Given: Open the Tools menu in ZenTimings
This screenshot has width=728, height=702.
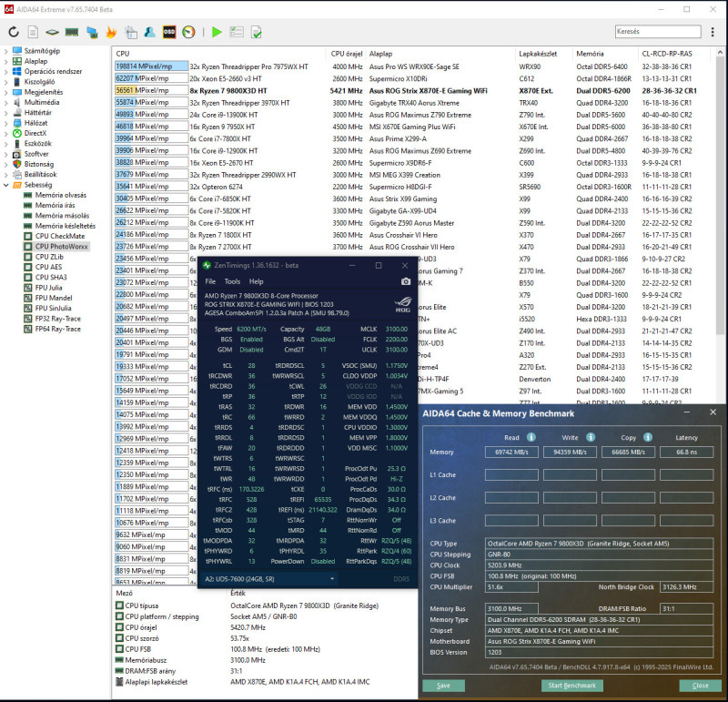Looking at the screenshot, I should click(x=232, y=281).
